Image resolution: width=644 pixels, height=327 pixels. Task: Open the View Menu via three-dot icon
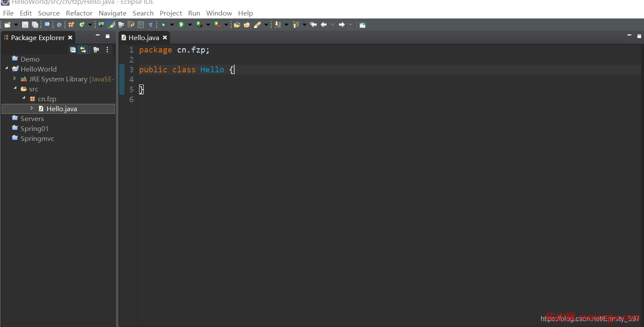pyautogui.click(x=107, y=49)
